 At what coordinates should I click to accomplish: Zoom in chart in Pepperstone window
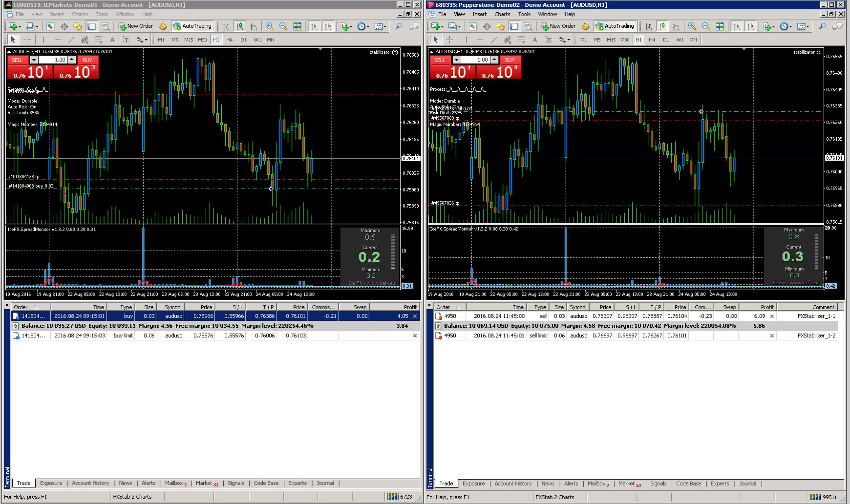[692, 26]
